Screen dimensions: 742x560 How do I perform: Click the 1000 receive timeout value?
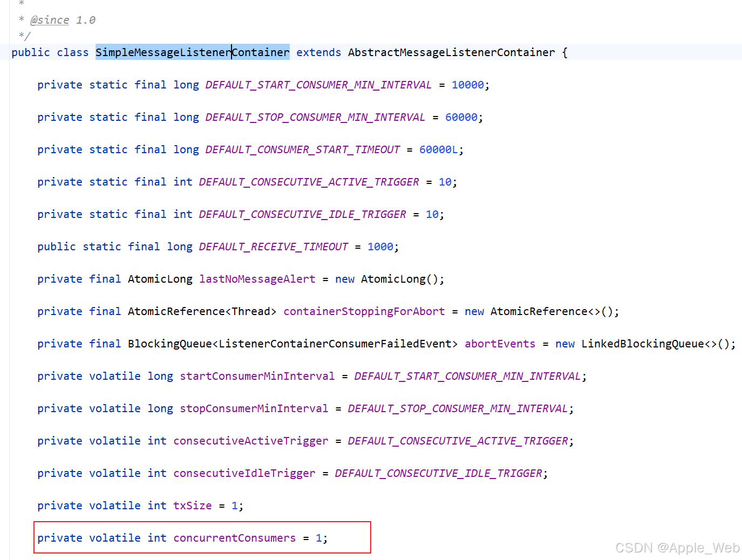(x=380, y=247)
